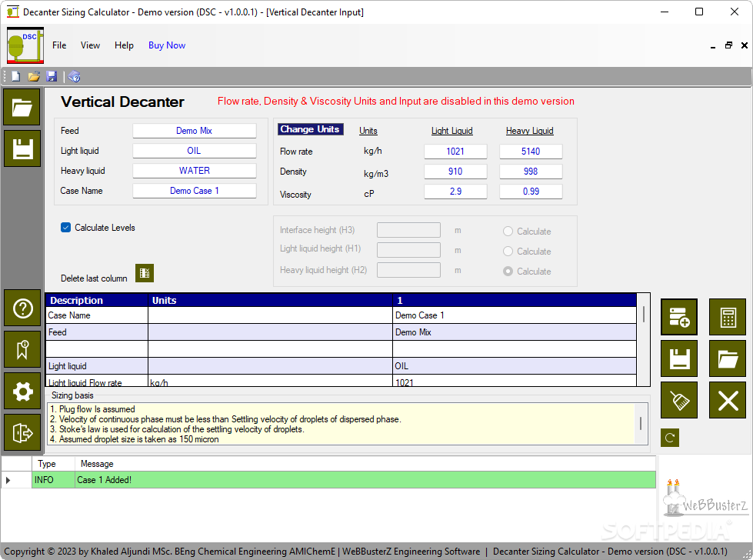Click the Heavy Liquid underlined header

[530, 131]
